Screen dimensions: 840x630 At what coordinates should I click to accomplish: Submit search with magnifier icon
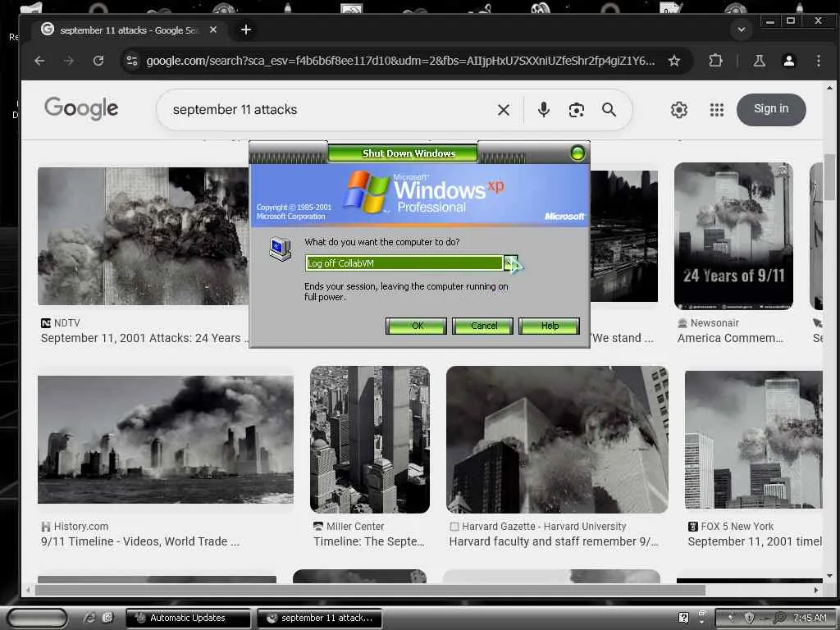(609, 110)
